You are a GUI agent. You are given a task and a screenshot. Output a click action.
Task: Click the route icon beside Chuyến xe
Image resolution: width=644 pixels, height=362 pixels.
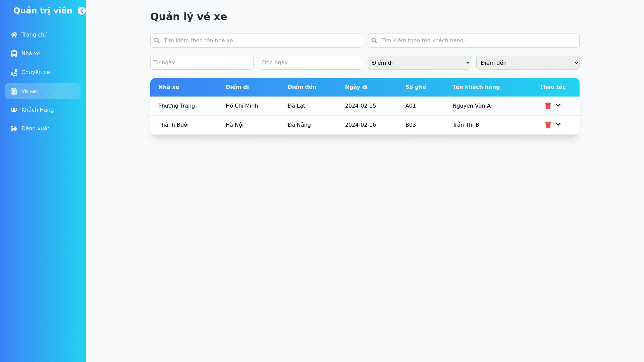click(14, 72)
